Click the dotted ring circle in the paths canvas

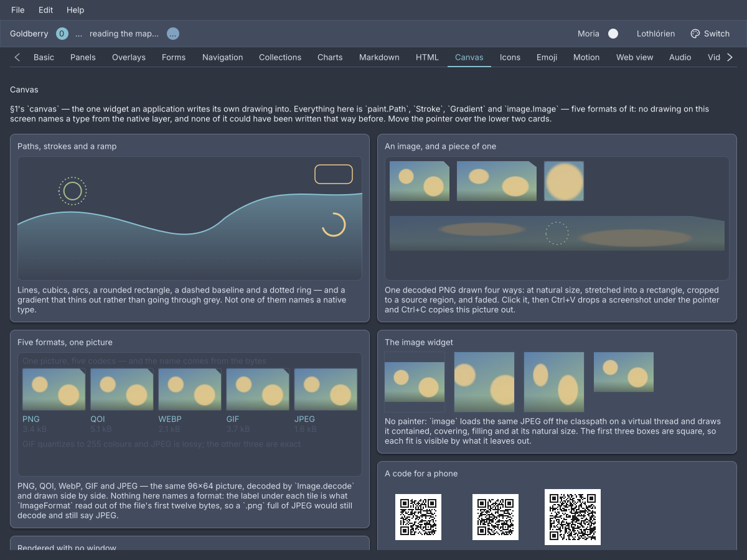point(73,191)
